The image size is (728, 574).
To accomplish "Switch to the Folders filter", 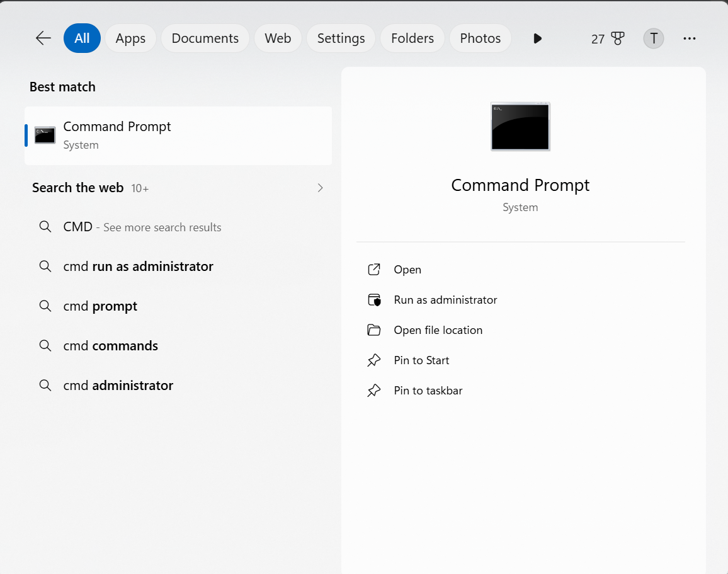I will click(x=412, y=38).
